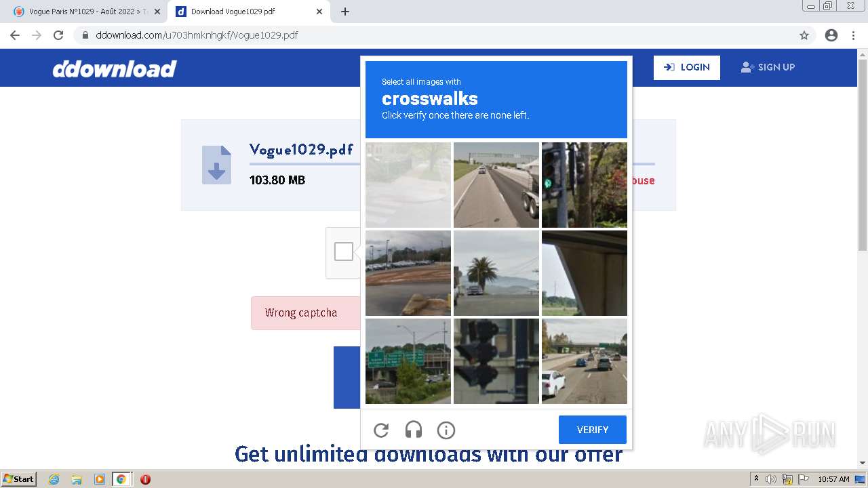Open the captcha info help icon
Viewport: 868px width, 488px height.
coord(446,430)
